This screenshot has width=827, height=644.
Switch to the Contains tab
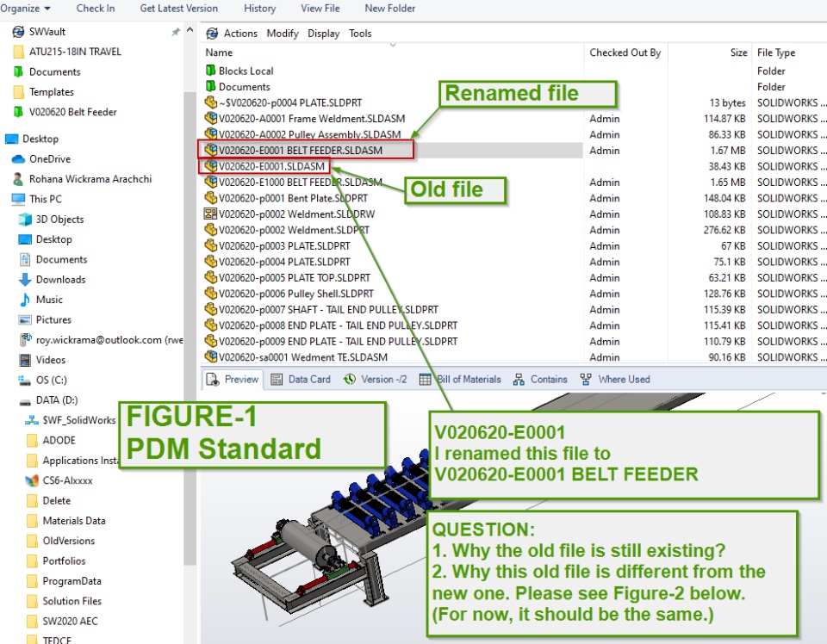(540, 380)
